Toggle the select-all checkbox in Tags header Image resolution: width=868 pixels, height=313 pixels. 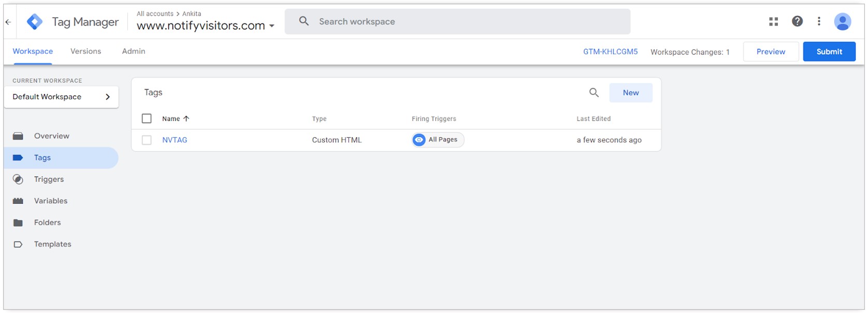click(x=147, y=118)
